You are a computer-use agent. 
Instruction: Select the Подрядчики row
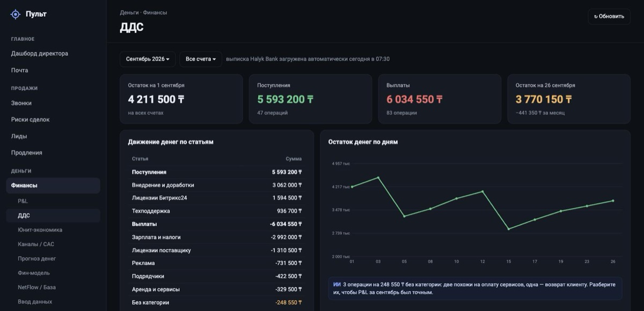pyautogui.click(x=217, y=276)
